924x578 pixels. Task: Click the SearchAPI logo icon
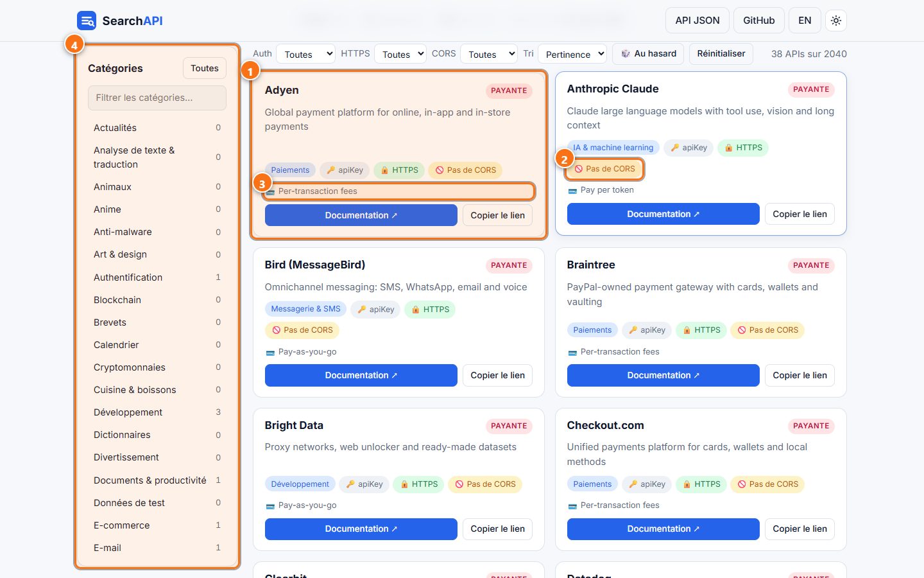(x=87, y=21)
